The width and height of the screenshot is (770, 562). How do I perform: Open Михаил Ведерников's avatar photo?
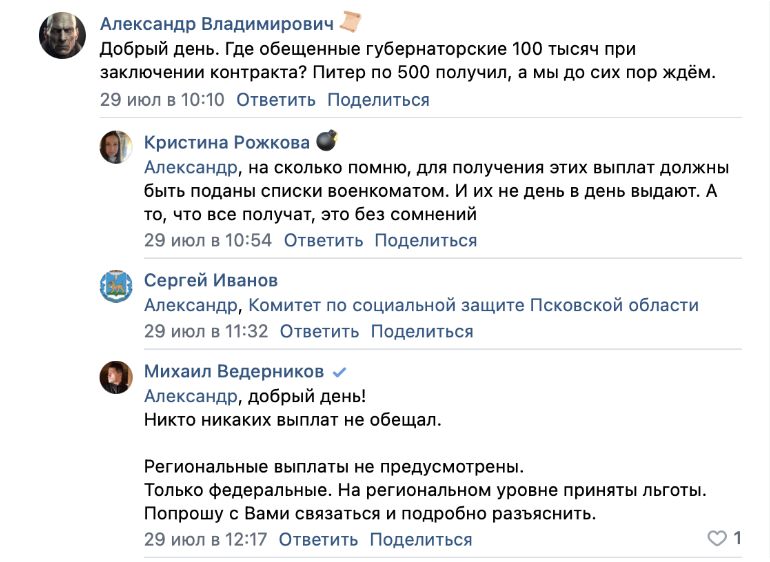(x=116, y=377)
